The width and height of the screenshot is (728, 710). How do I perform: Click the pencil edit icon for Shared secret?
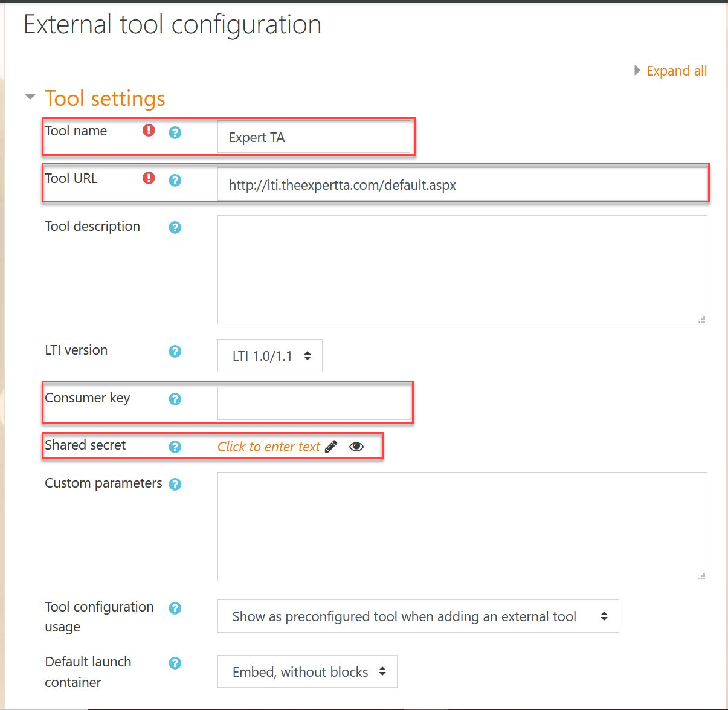click(x=331, y=447)
